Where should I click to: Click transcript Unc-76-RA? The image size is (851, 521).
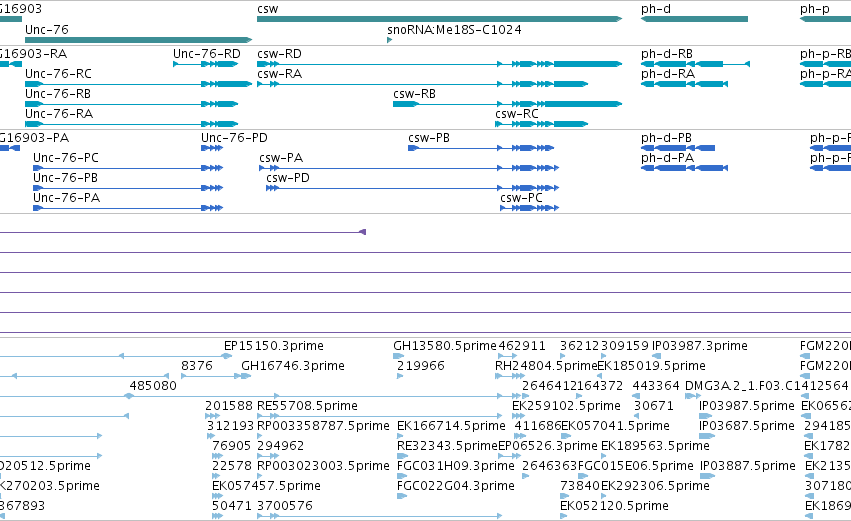pos(131,124)
